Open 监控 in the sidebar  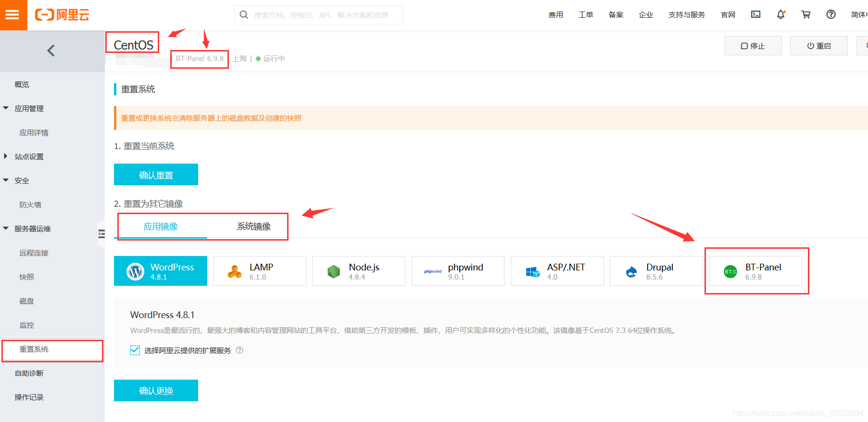(x=27, y=325)
